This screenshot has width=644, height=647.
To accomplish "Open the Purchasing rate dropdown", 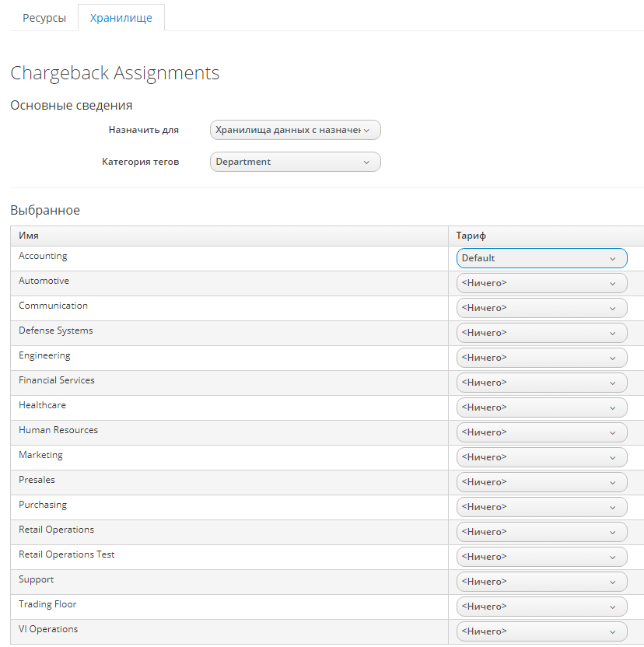I will (x=541, y=507).
